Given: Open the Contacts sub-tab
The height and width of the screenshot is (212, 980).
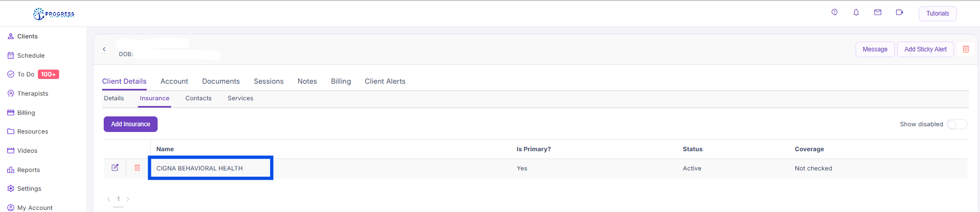Looking at the screenshot, I should point(199,98).
